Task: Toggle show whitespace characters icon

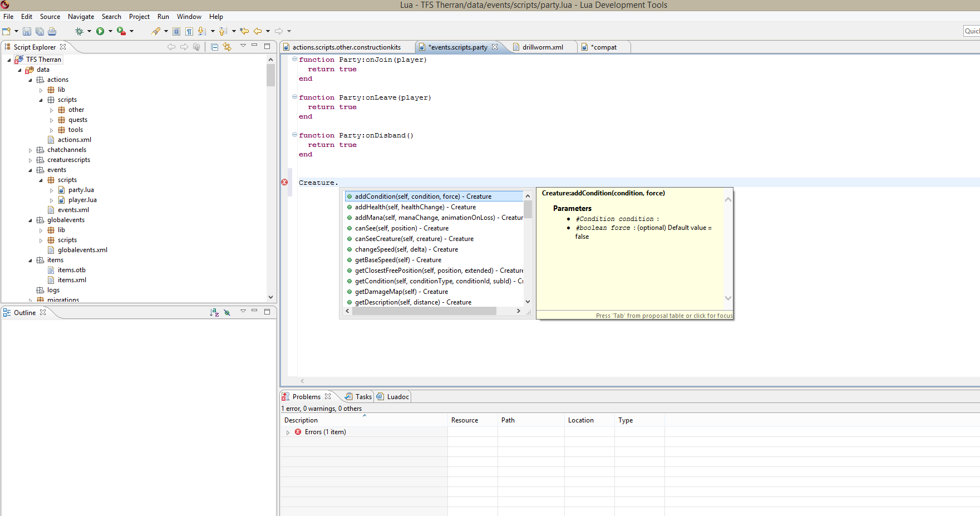Action: pyautogui.click(x=189, y=31)
